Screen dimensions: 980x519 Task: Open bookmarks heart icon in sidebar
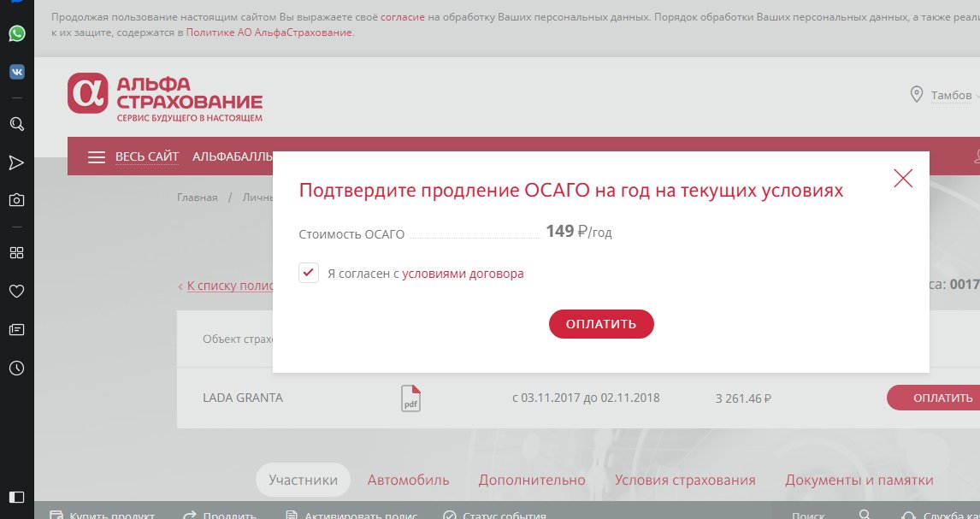click(17, 291)
